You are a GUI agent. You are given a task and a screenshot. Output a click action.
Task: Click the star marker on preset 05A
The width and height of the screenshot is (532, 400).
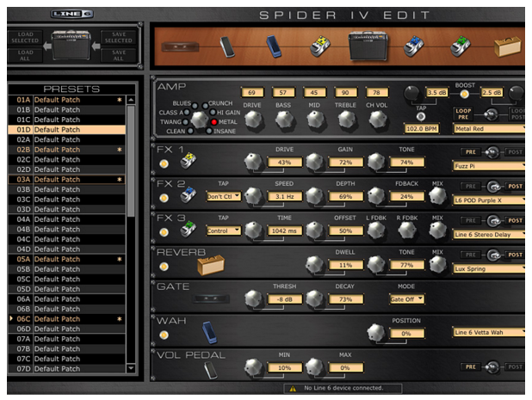(x=120, y=259)
